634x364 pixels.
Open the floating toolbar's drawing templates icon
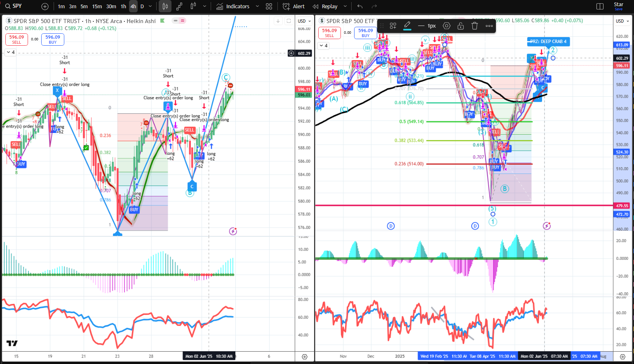click(x=393, y=26)
